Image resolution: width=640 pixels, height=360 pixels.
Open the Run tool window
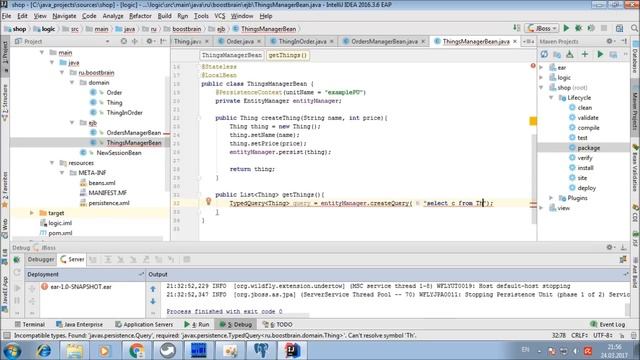197,324
